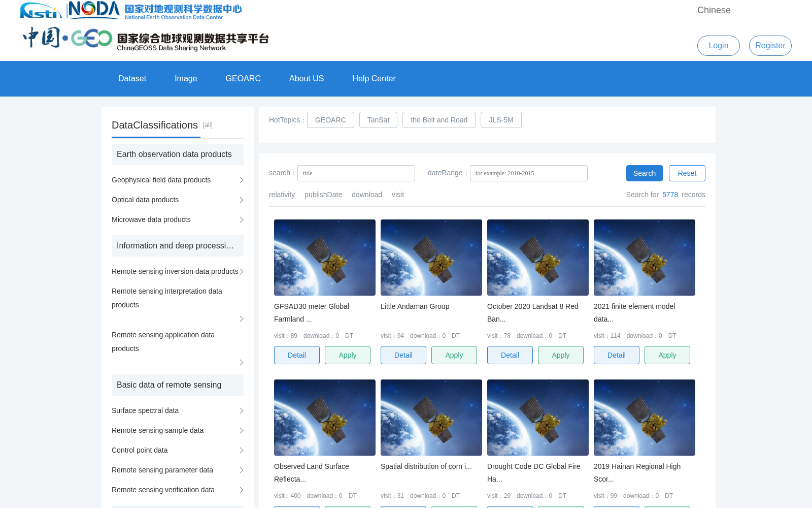The height and width of the screenshot is (508, 812).
Task: Expand Geophysical field data products chevron
Action: [242, 180]
